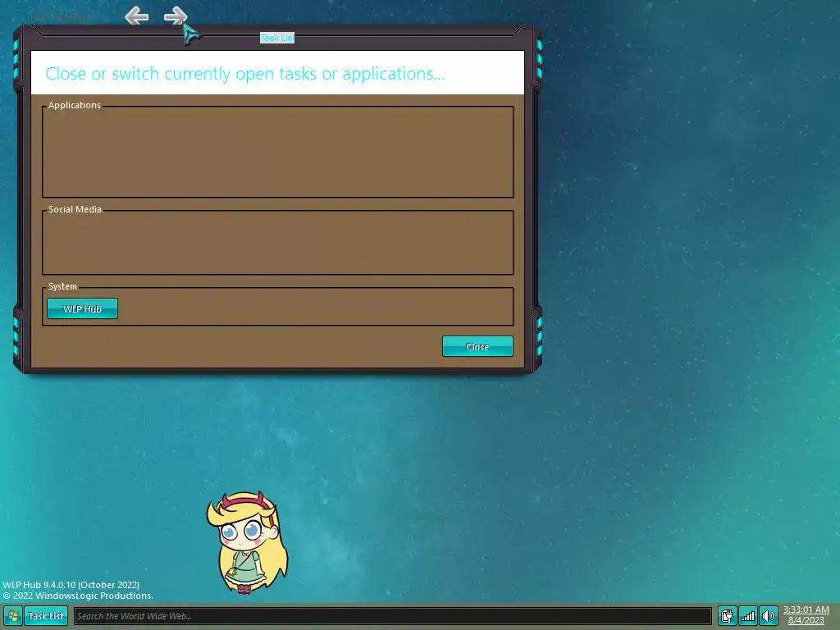Screen dimensions: 840x630
Task: Switch to WLP Hub in System group
Action: point(83,308)
